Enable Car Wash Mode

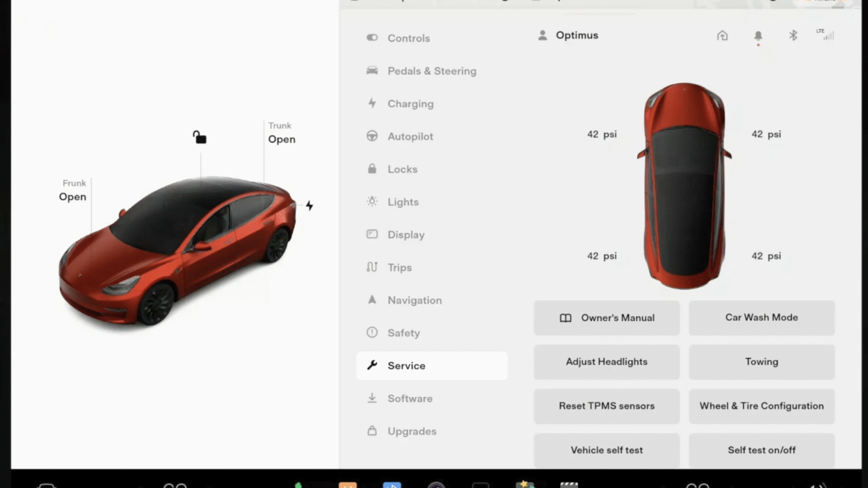[762, 318]
